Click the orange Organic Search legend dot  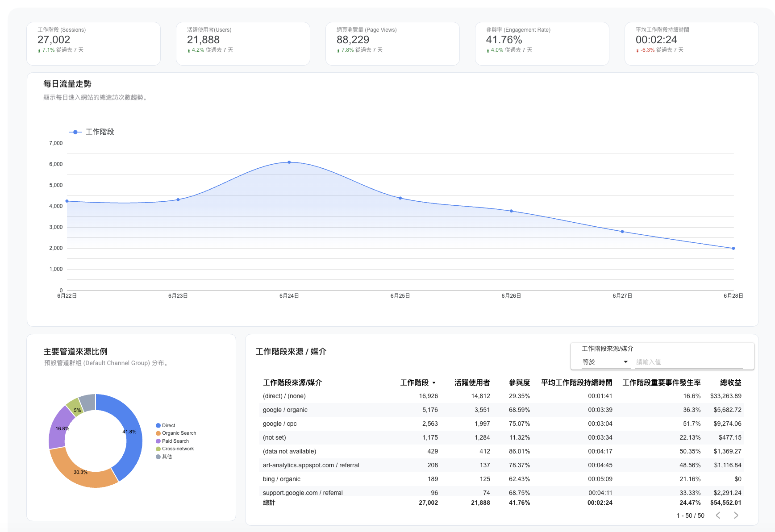point(158,433)
